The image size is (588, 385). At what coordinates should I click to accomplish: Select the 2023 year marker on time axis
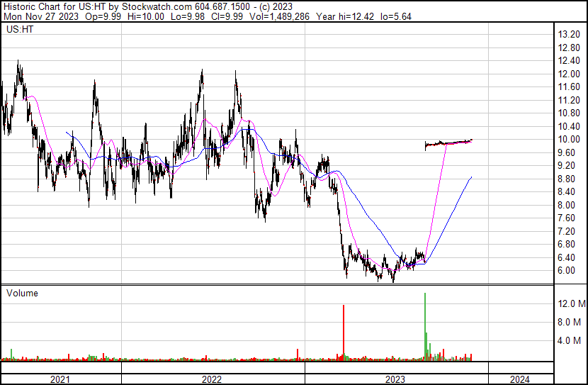point(395,379)
